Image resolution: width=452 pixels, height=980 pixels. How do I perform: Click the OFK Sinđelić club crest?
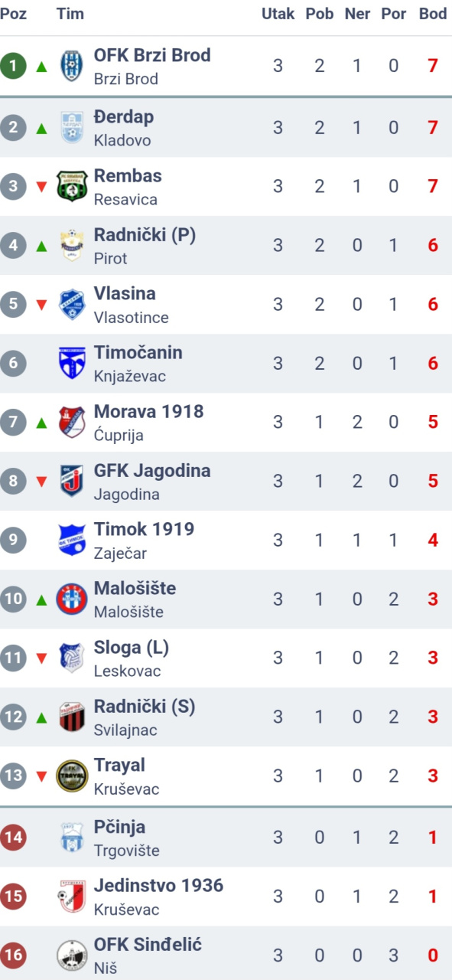[72, 955]
